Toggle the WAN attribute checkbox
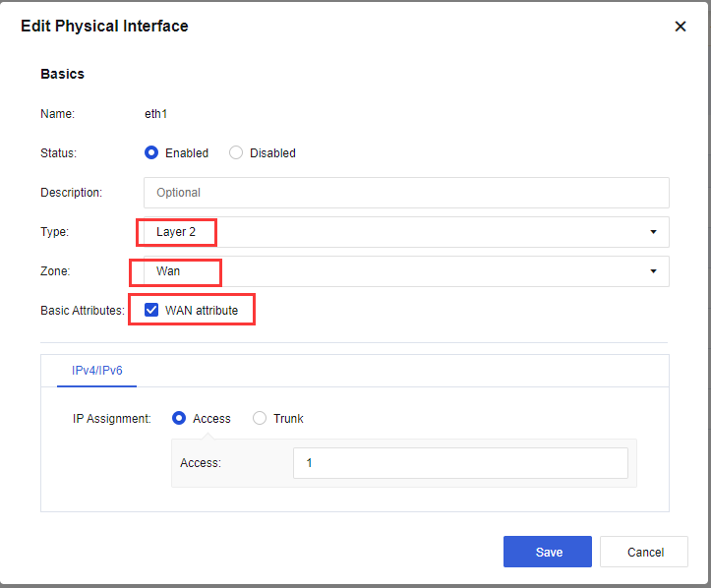Screen dimensions: 711x588 [151, 310]
